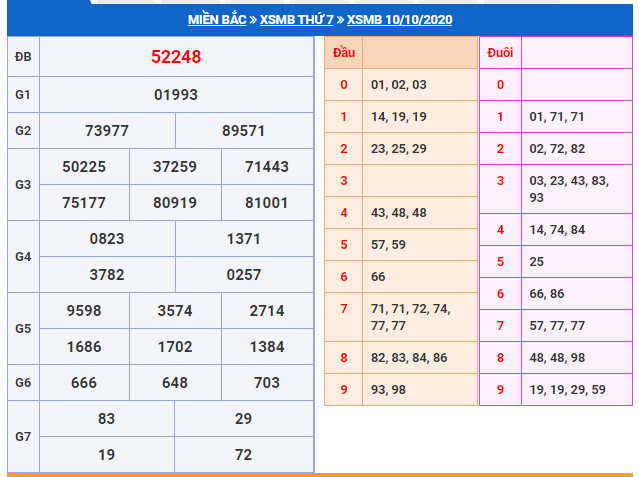Click the G5 row label
This screenshot has width=639, height=477.
point(23,329)
